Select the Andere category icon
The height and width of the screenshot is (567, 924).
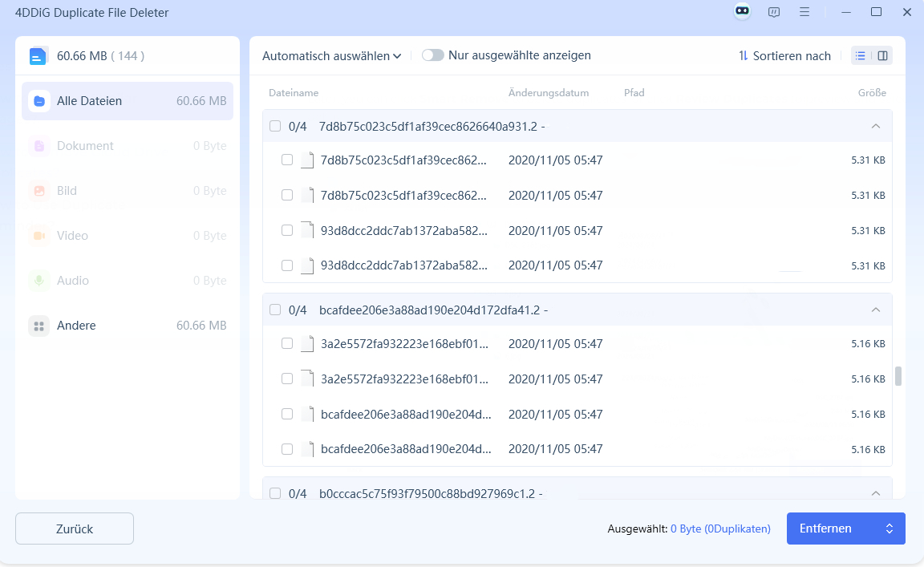tap(38, 326)
